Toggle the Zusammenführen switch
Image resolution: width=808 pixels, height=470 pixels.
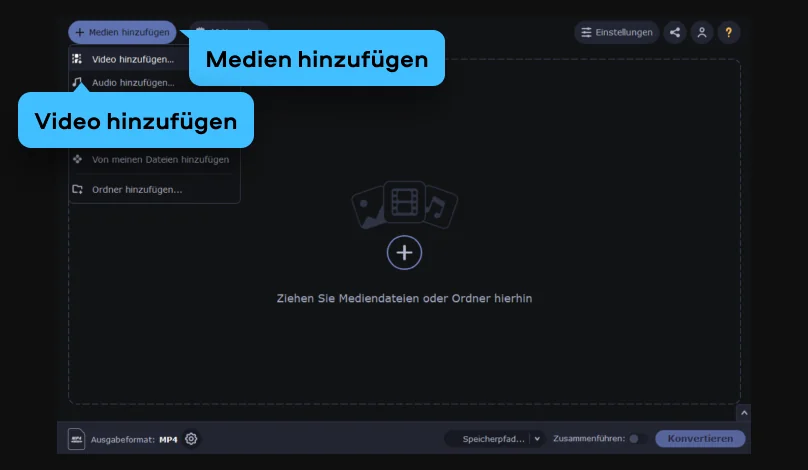pyautogui.click(x=637, y=439)
